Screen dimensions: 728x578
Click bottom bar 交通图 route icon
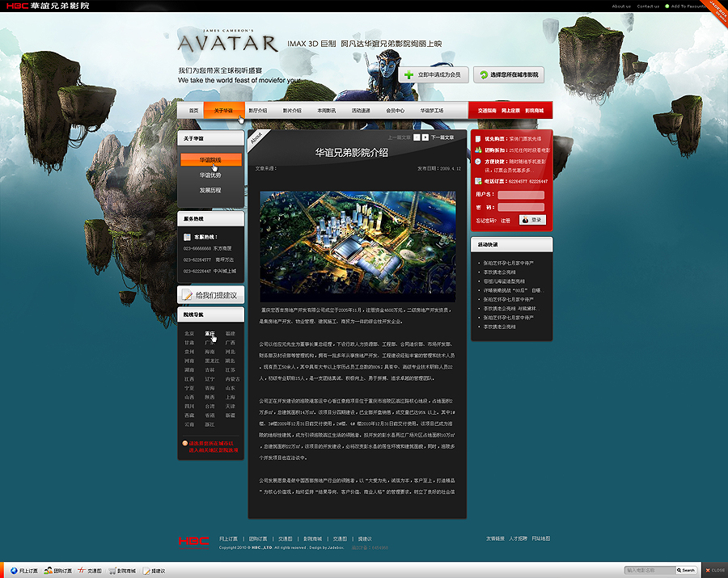pos(82,571)
